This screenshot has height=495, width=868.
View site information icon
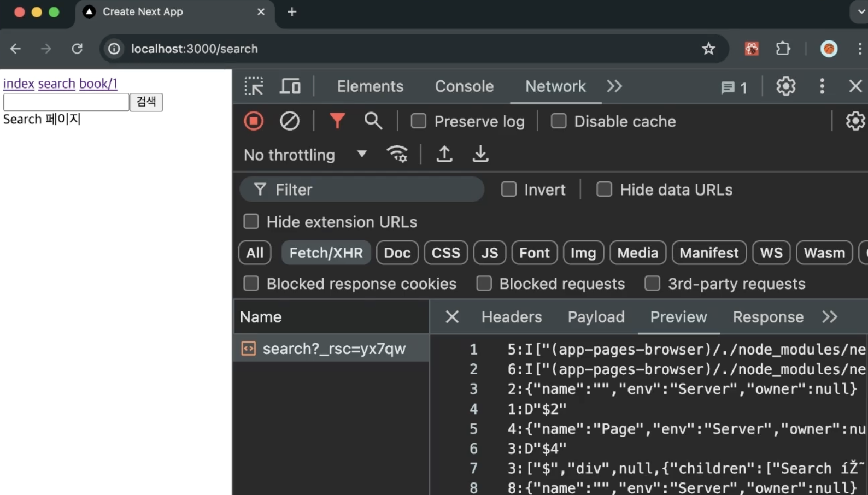click(x=114, y=49)
